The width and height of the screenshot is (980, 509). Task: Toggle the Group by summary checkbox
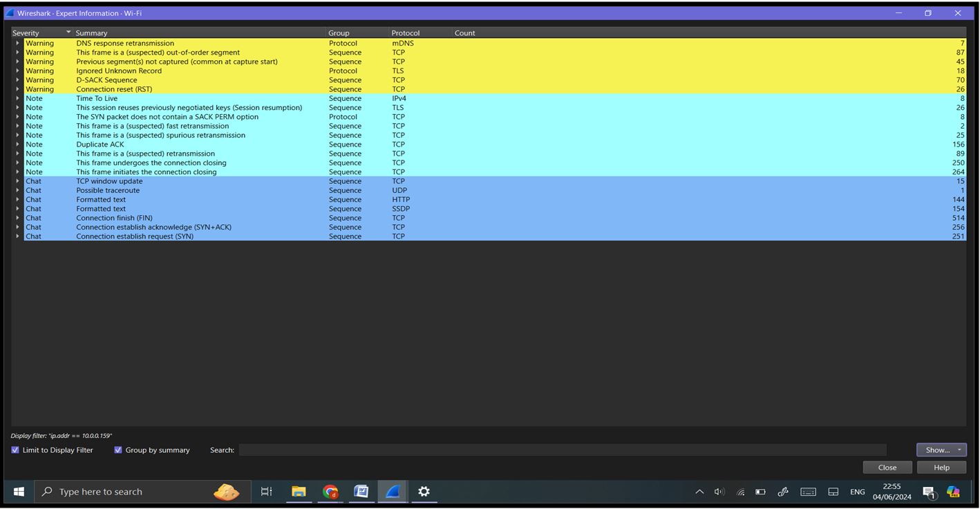point(117,450)
